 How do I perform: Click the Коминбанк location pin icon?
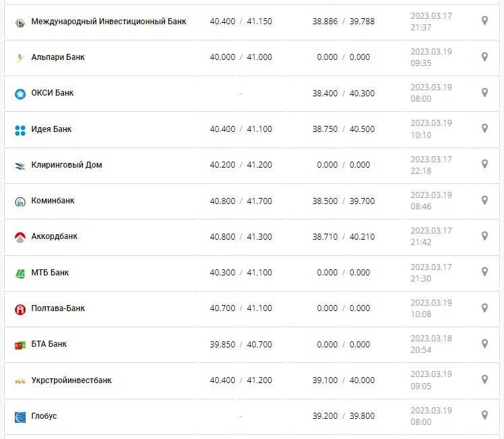(x=484, y=201)
